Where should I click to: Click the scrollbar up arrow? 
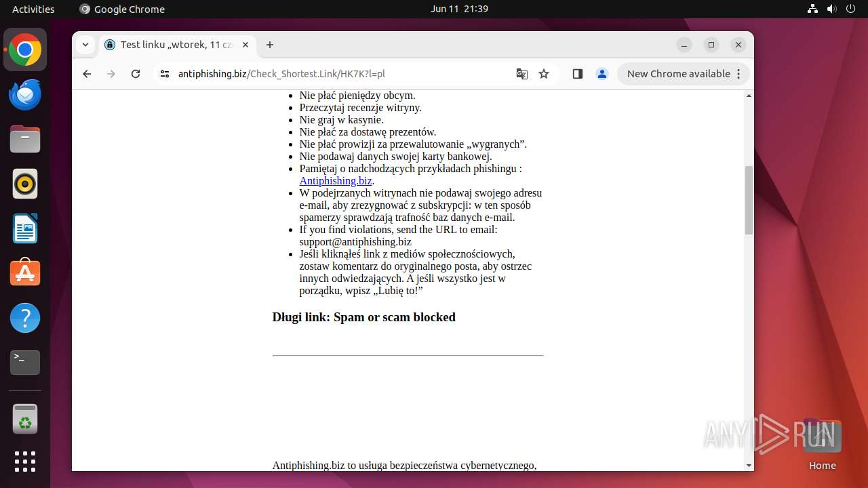(x=749, y=96)
